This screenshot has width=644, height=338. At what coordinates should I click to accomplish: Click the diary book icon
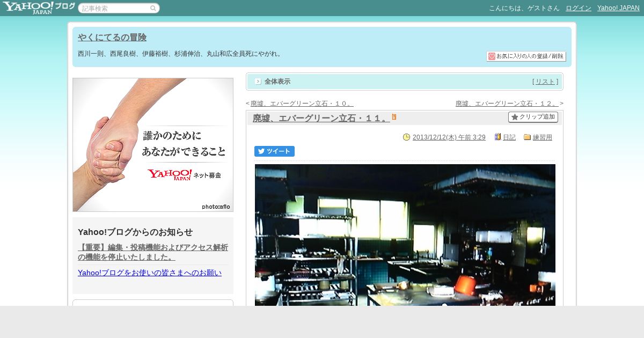click(497, 137)
